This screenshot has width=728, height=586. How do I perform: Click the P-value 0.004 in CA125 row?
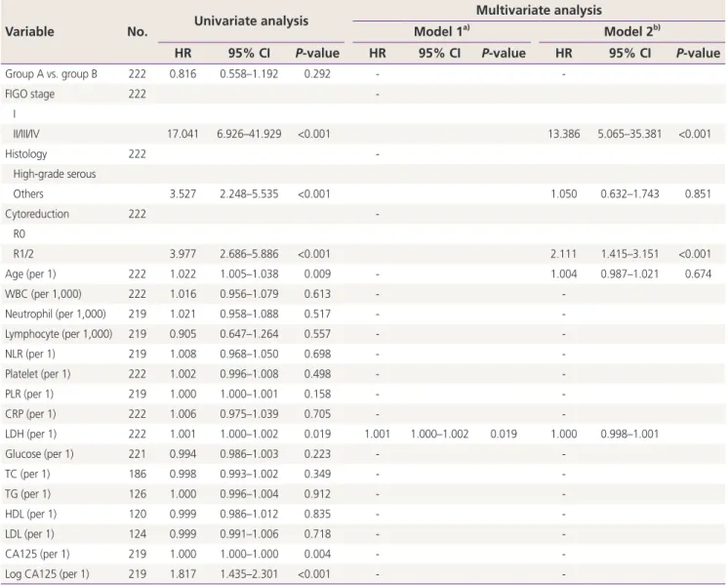[317, 554]
